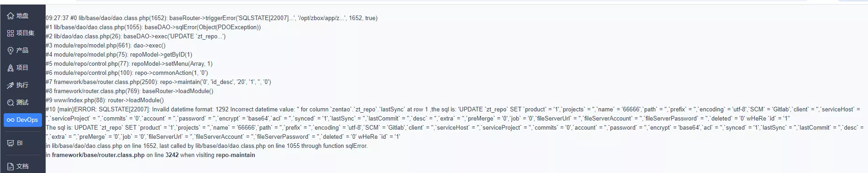Click the bold repo-maintain text
Viewport: 868px width, 173px height.
pos(236,155)
